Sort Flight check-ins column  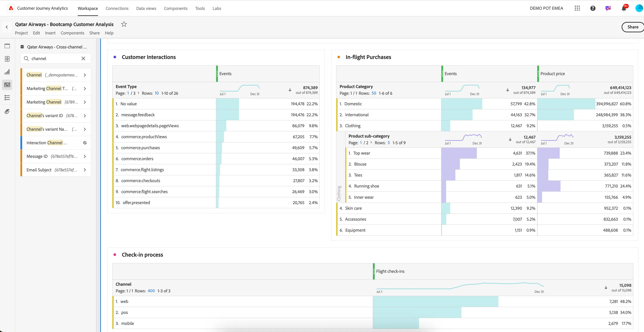point(606,287)
